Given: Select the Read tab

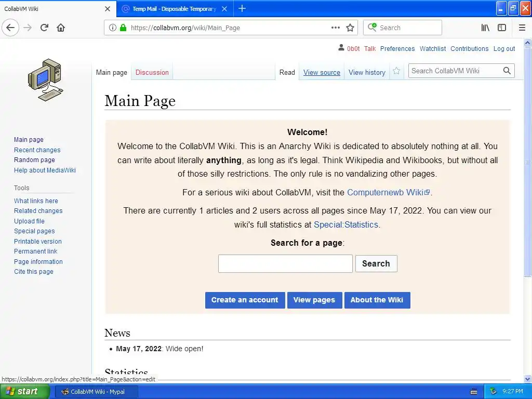Looking at the screenshot, I should 287,72.
